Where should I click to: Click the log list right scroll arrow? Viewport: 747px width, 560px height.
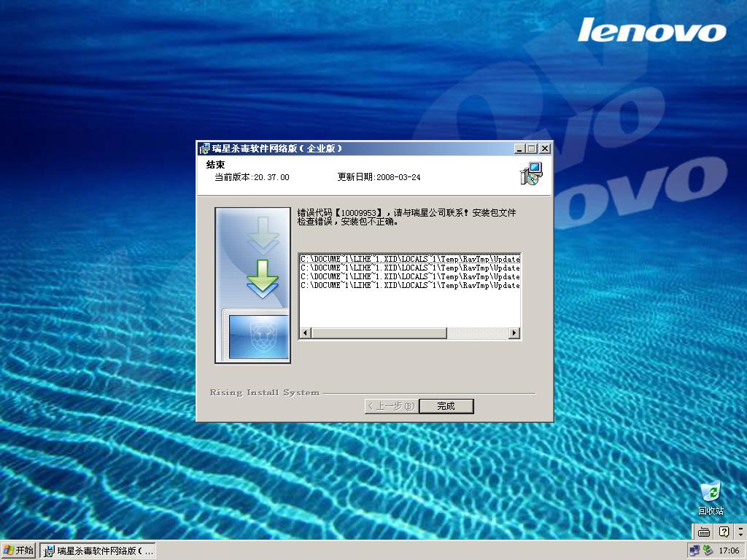click(x=514, y=332)
